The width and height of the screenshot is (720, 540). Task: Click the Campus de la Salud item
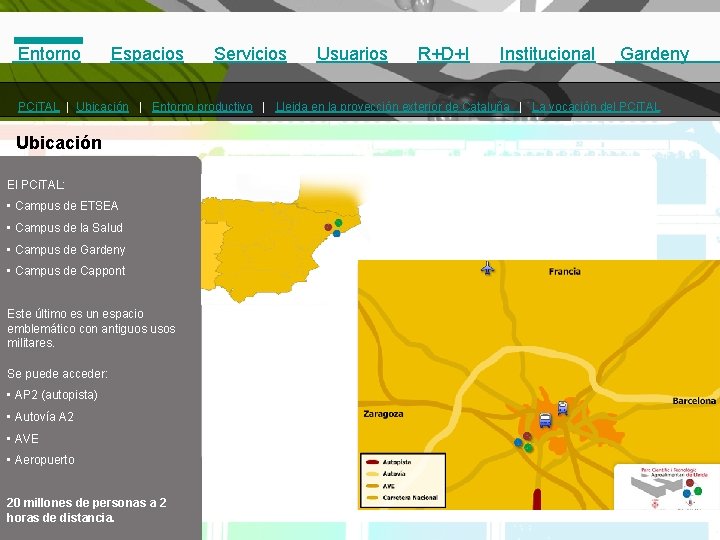[x=69, y=228]
